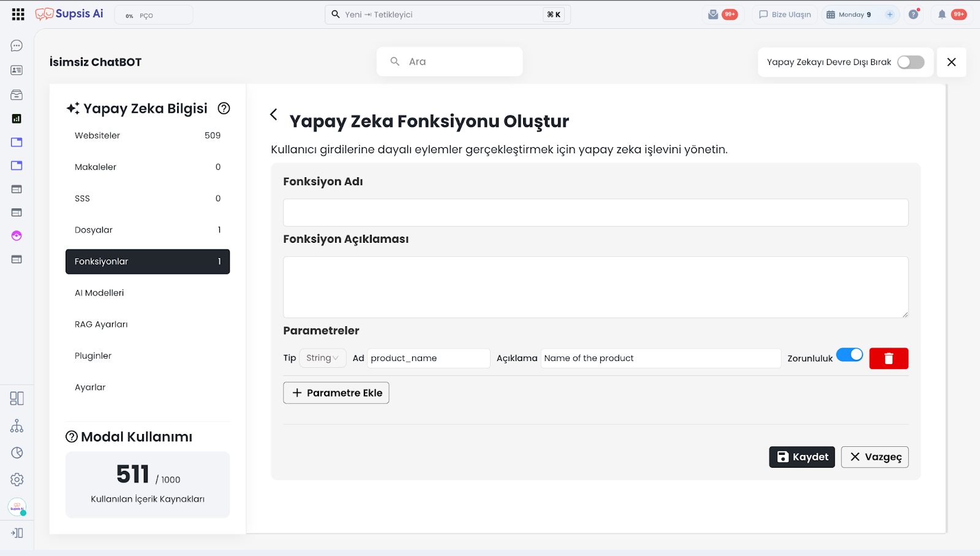Open the PÇO status dropdown in header
Screen dimensions: 980x556
[153, 15]
